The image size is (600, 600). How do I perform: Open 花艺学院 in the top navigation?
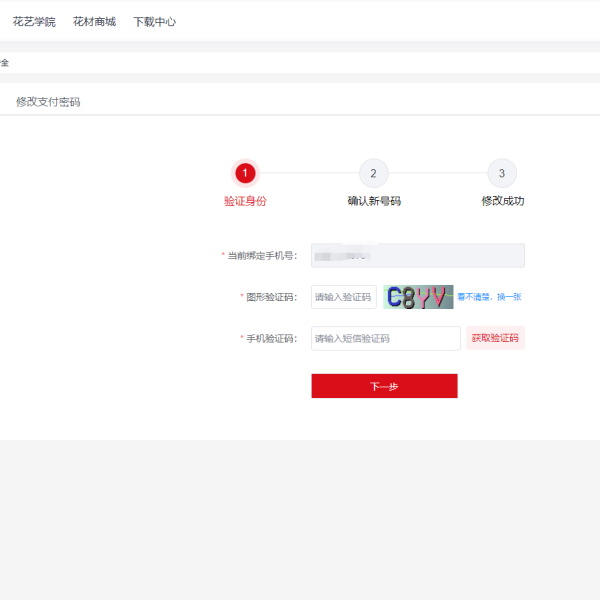point(34,21)
